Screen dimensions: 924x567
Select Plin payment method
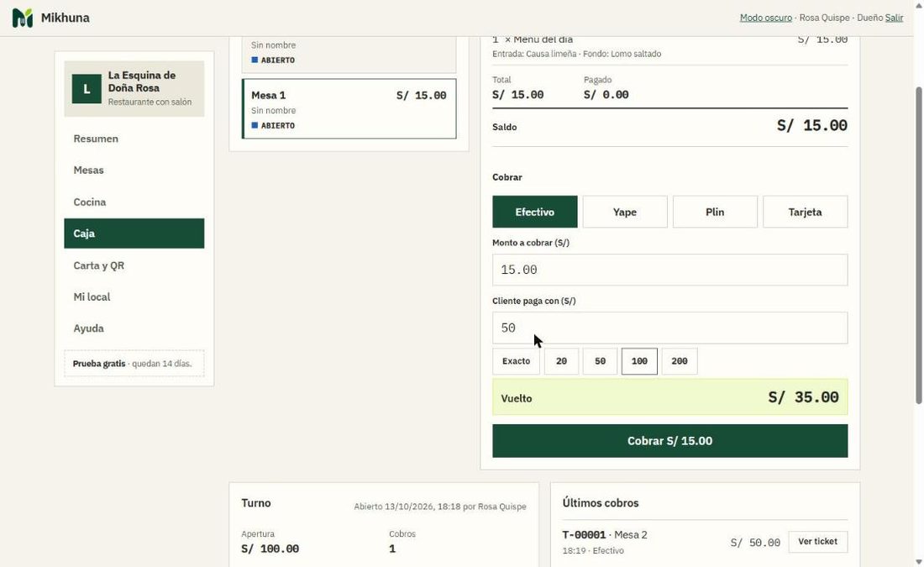pos(715,212)
